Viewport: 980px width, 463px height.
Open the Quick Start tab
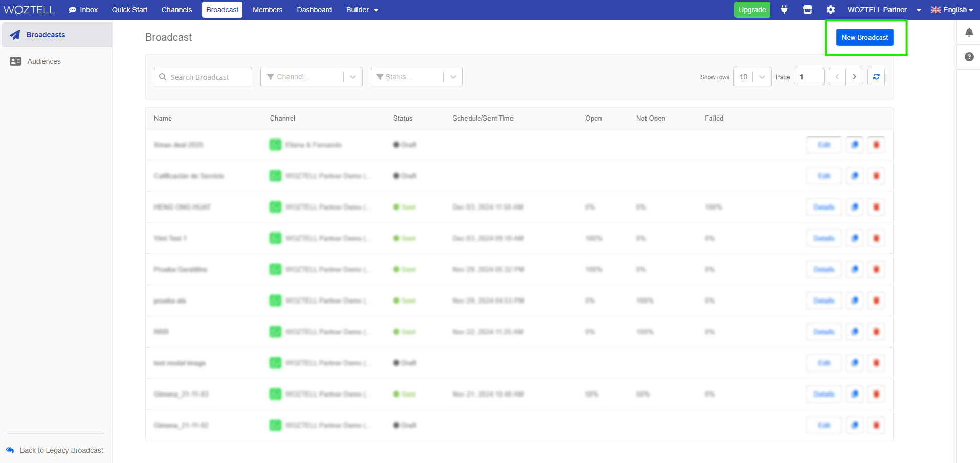(x=129, y=10)
